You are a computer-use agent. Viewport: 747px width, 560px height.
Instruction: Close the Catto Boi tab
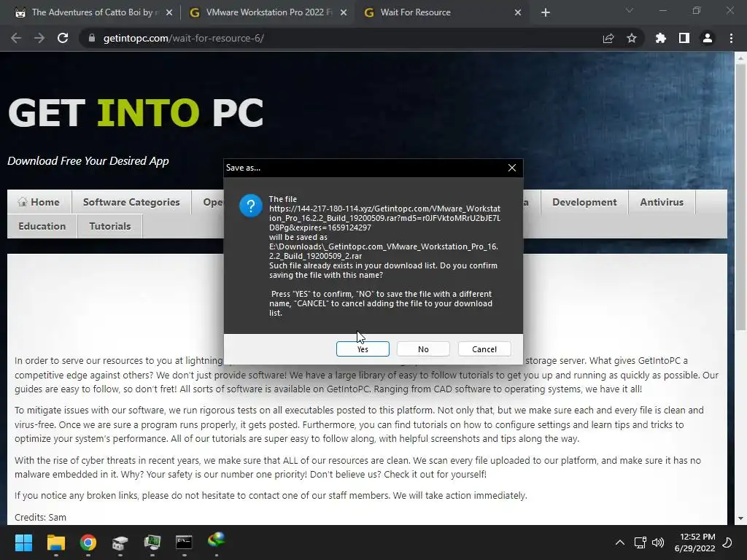click(169, 13)
